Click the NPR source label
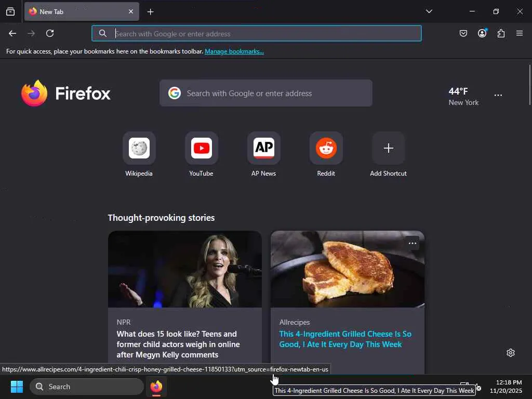The height and width of the screenshot is (399, 532). pyautogui.click(x=124, y=322)
